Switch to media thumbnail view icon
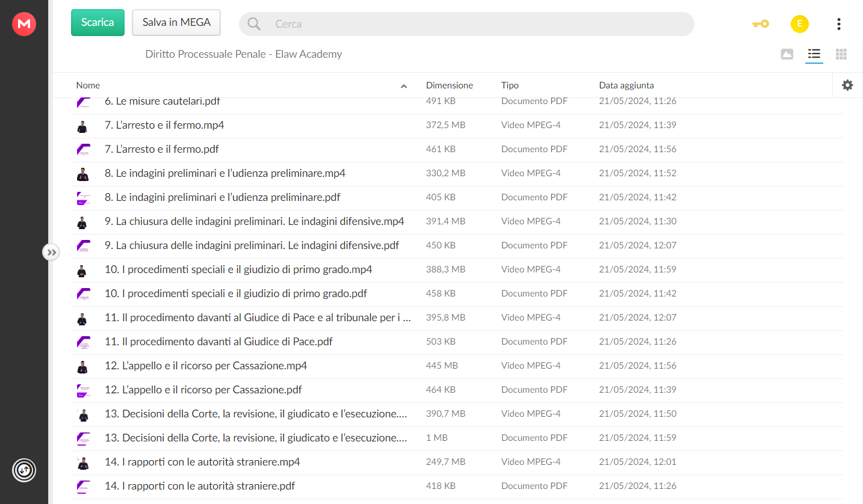863x504 pixels. [787, 54]
